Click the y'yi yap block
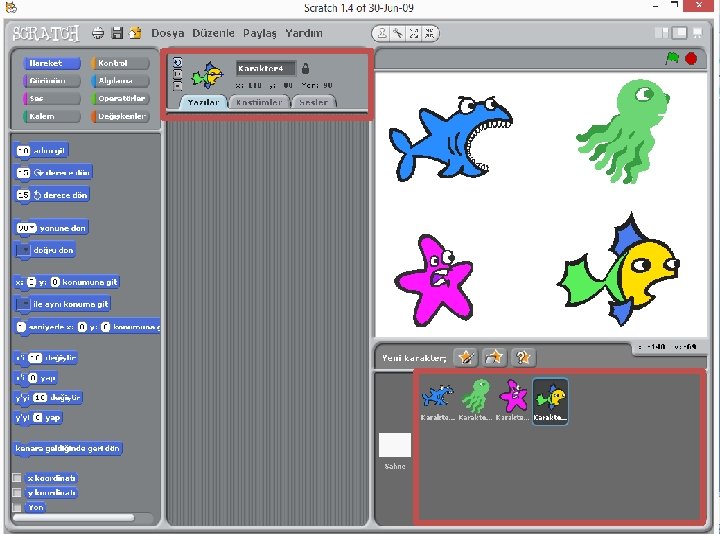The image size is (720, 540). point(38,418)
